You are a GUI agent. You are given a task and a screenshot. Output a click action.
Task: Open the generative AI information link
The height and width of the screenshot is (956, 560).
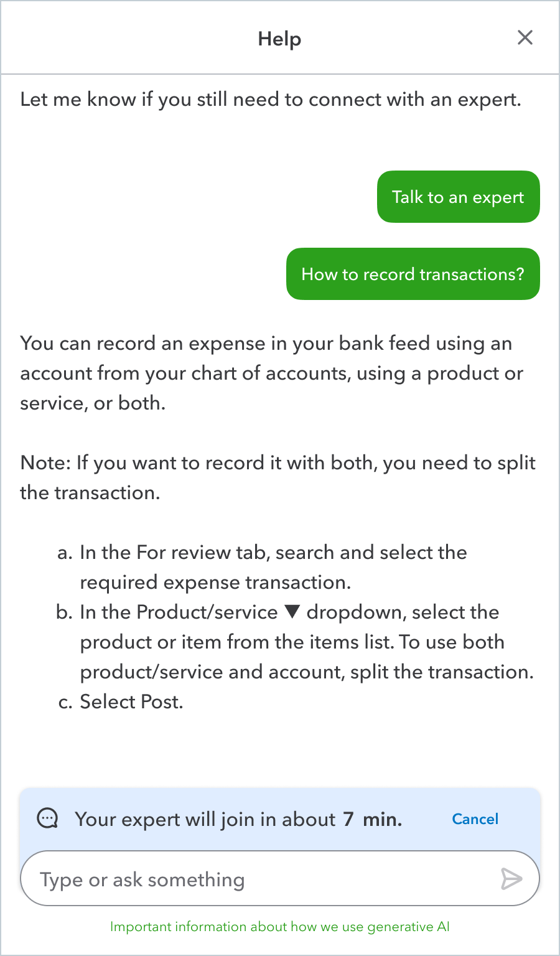280,927
